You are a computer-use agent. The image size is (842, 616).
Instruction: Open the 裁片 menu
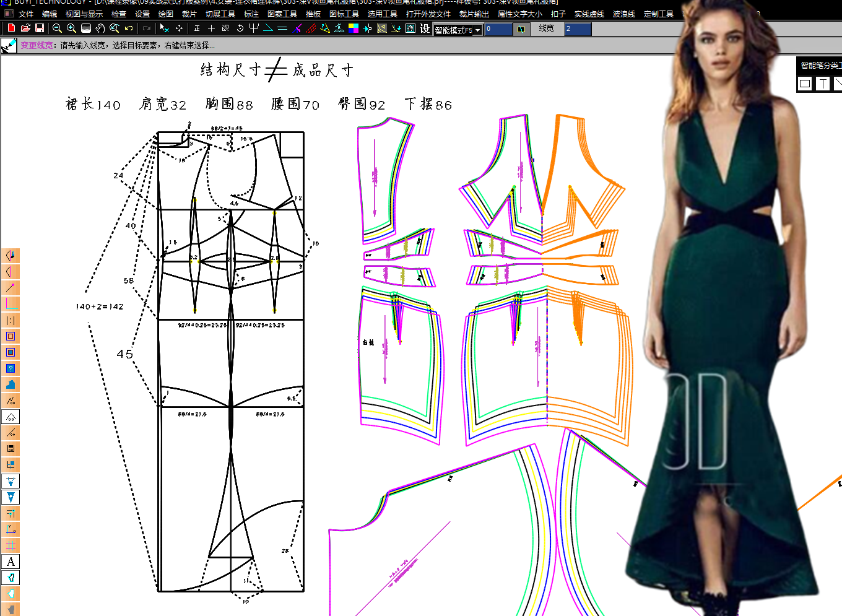[189, 14]
